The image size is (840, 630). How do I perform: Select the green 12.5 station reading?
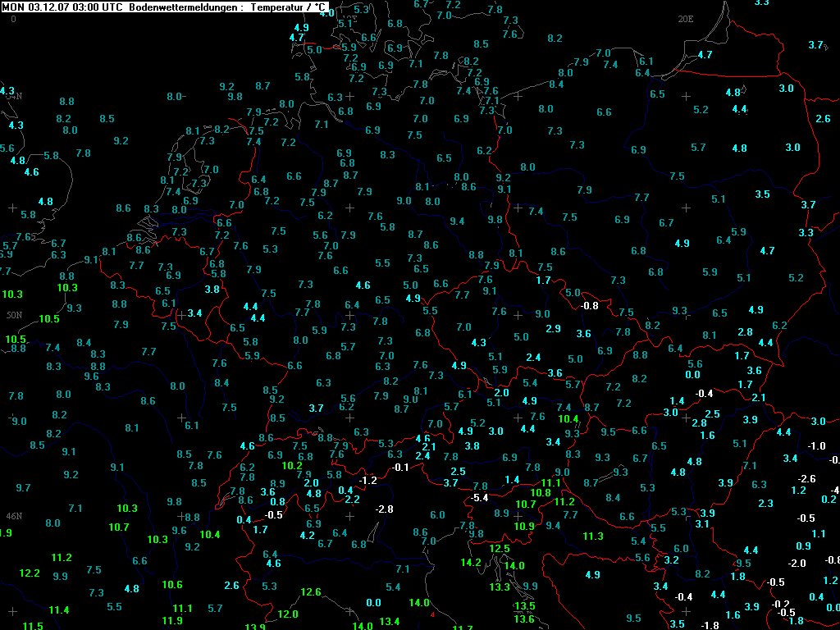point(500,549)
